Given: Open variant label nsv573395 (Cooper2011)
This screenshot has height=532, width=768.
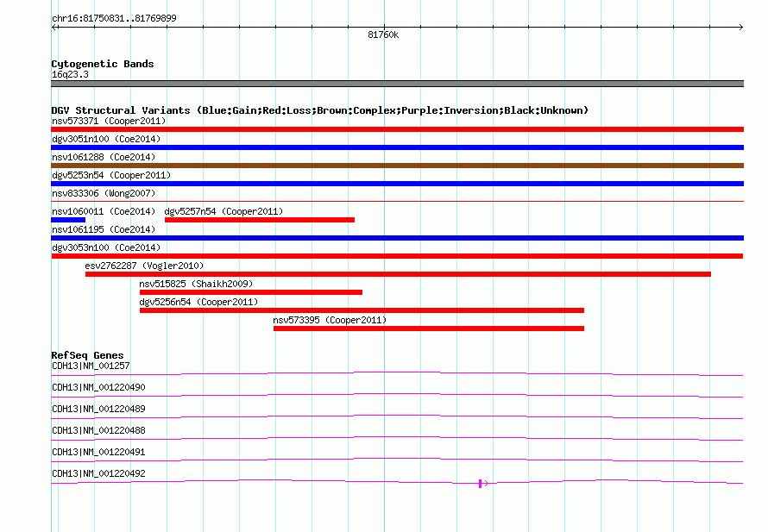Looking at the screenshot, I should (330, 320).
